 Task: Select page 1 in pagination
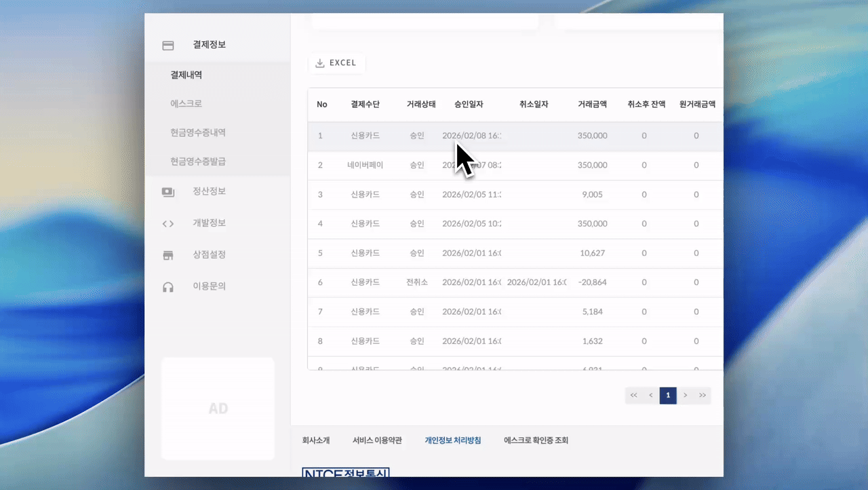pos(668,395)
